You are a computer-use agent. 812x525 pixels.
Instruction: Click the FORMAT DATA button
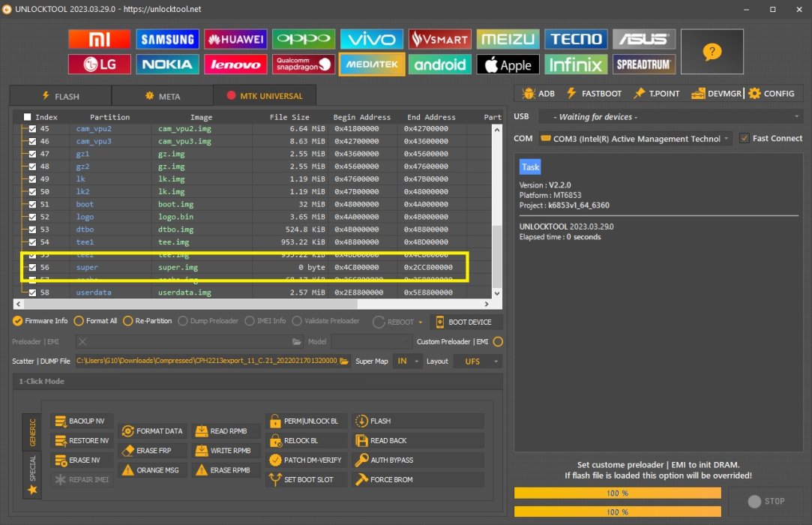point(152,430)
